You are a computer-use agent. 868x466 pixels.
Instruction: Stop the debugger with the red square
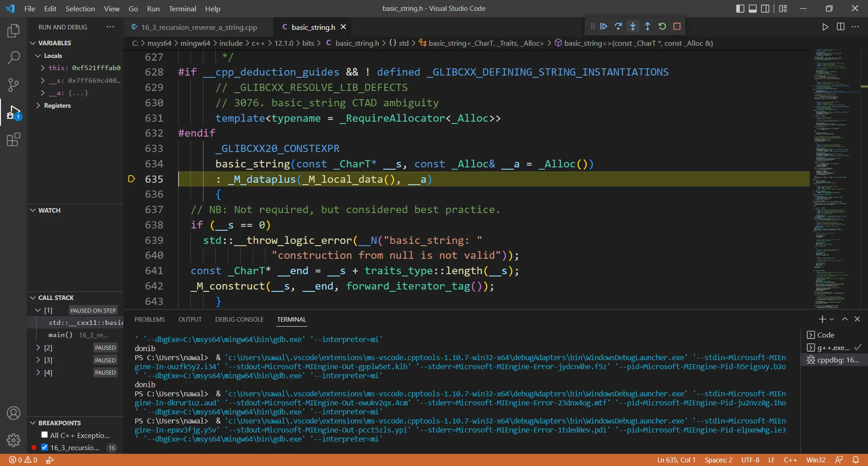tap(677, 26)
